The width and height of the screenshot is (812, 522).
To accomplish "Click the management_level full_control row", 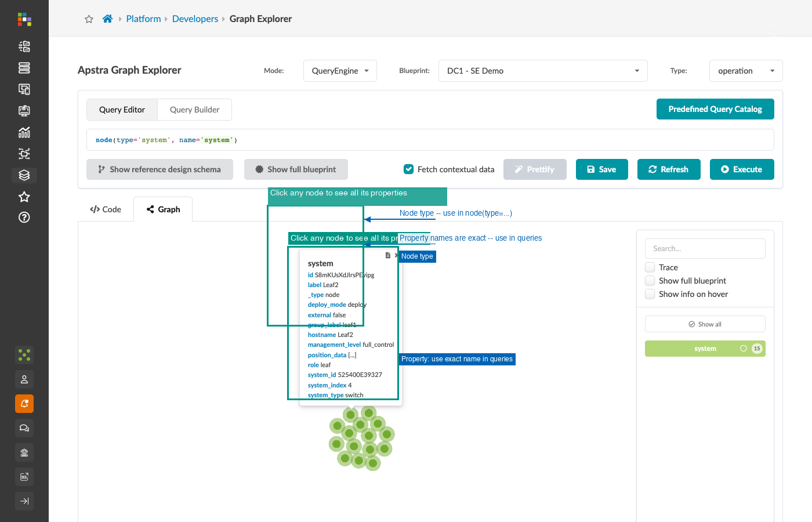I will (351, 345).
